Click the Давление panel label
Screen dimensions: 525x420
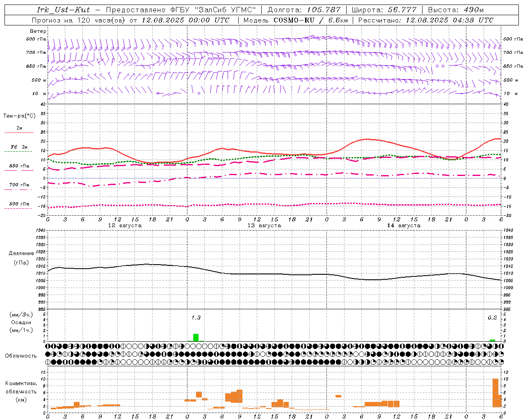coord(21,253)
